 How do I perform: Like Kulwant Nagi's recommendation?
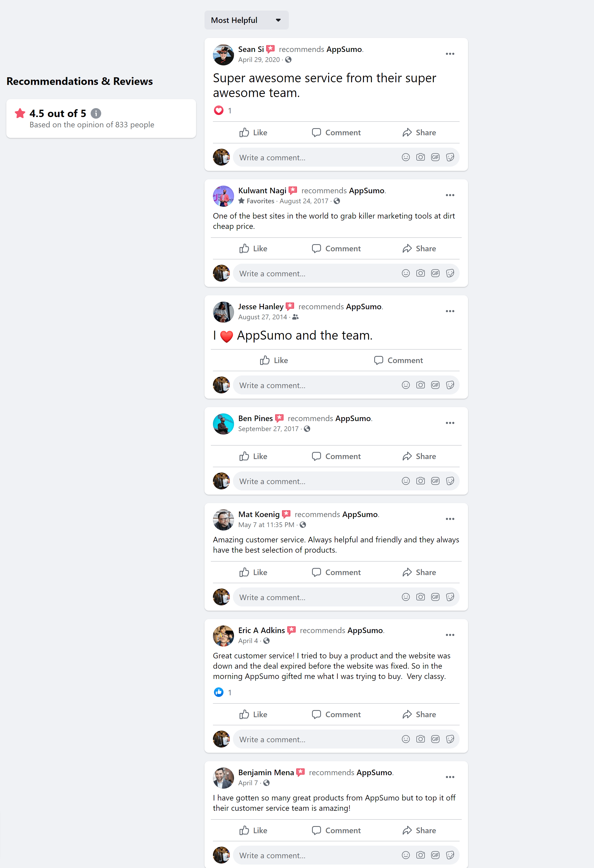(253, 249)
